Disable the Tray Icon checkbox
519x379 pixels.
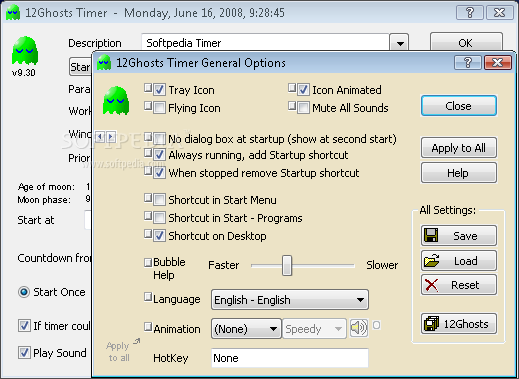click(x=159, y=90)
